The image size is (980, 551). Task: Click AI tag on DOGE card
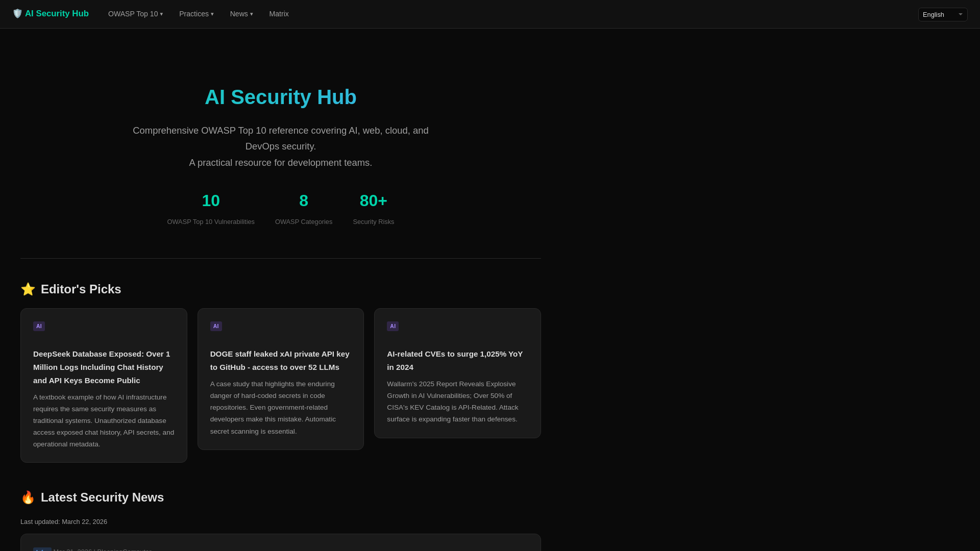point(216,326)
